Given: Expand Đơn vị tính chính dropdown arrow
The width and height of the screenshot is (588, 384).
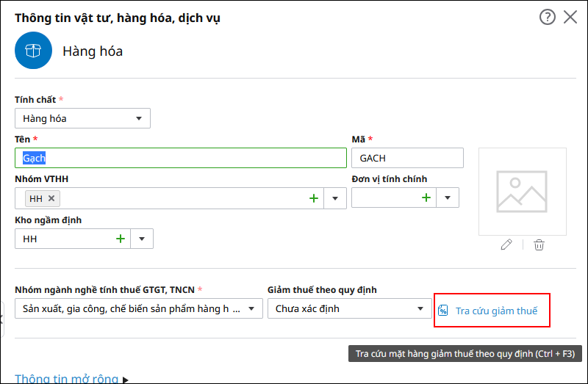Looking at the screenshot, I should [448, 198].
